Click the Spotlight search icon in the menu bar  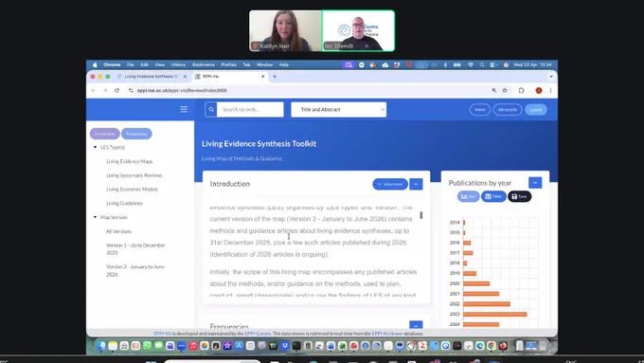[x=482, y=65]
